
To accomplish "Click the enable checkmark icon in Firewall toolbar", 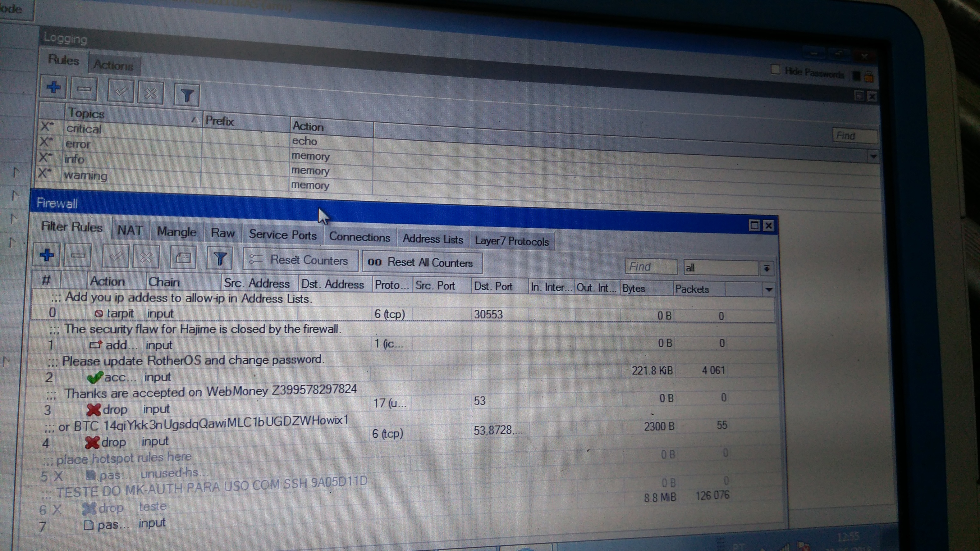I will click(x=115, y=257).
